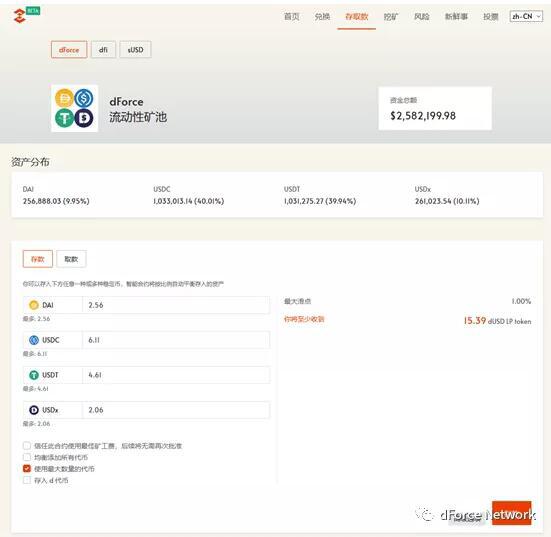551x537 pixels.
Task: Switch to the 存款 deposit tab
Action: [x=38, y=259]
